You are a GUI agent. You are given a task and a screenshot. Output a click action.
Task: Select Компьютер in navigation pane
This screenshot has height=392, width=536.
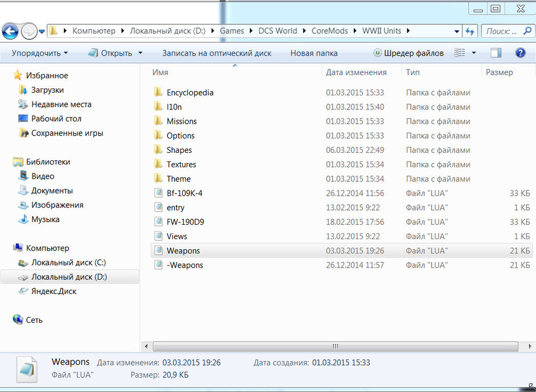[x=48, y=248]
